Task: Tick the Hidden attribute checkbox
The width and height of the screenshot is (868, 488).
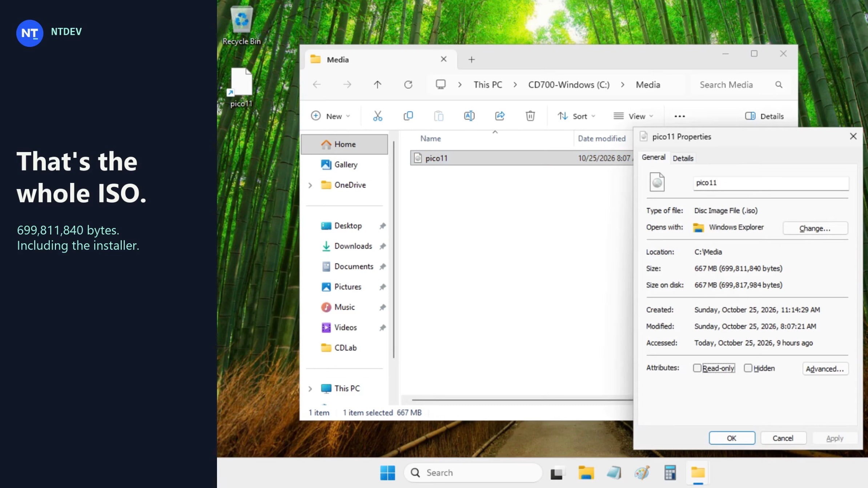Action: click(x=748, y=368)
